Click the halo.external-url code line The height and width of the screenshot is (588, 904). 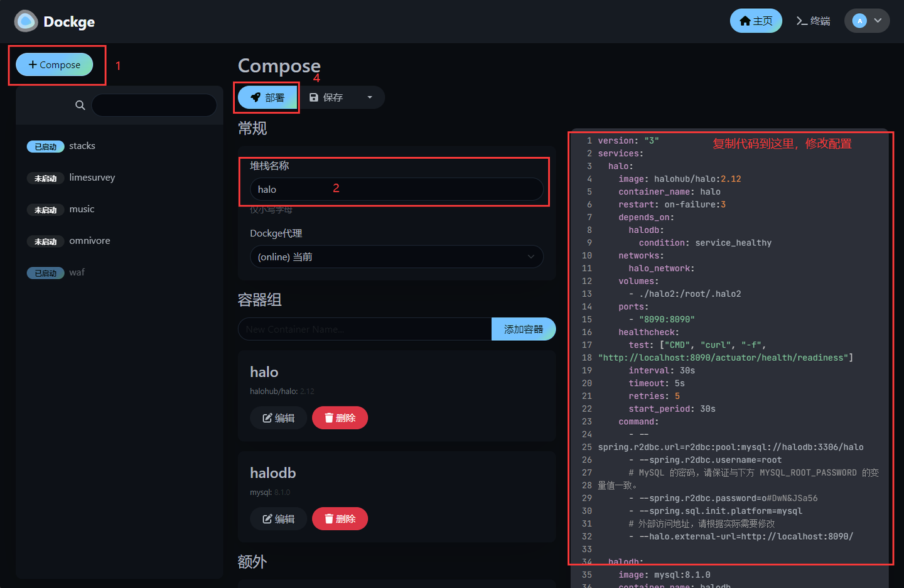coord(741,537)
